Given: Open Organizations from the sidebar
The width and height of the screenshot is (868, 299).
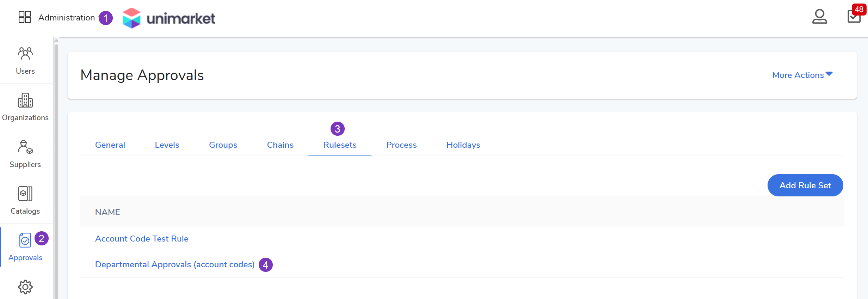Looking at the screenshot, I should pyautogui.click(x=25, y=107).
